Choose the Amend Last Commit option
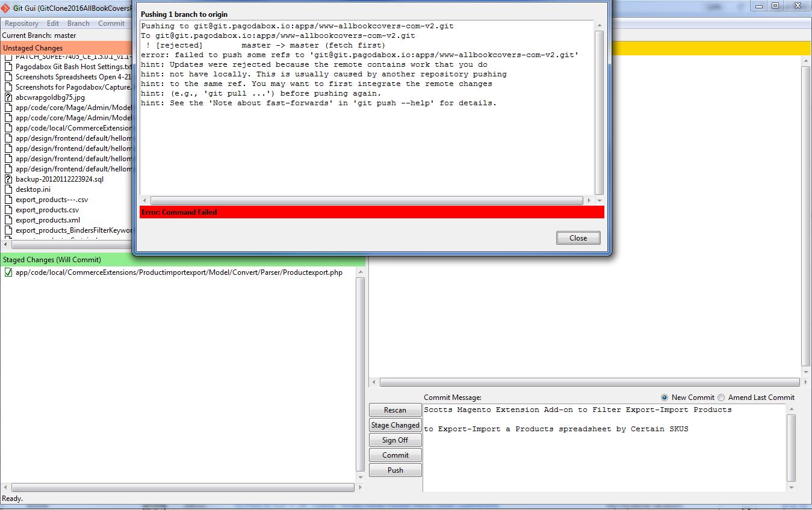Screen dimensions: 812x510 (x=721, y=398)
